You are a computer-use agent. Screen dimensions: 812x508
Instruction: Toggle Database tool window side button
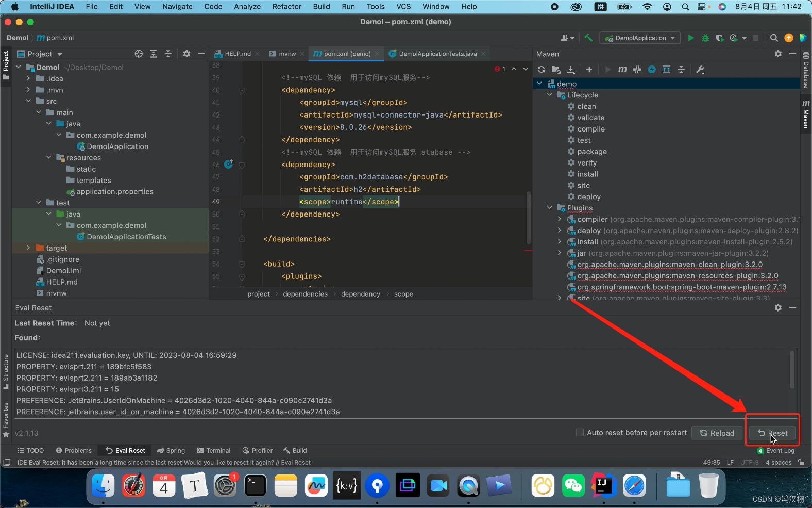806,71
